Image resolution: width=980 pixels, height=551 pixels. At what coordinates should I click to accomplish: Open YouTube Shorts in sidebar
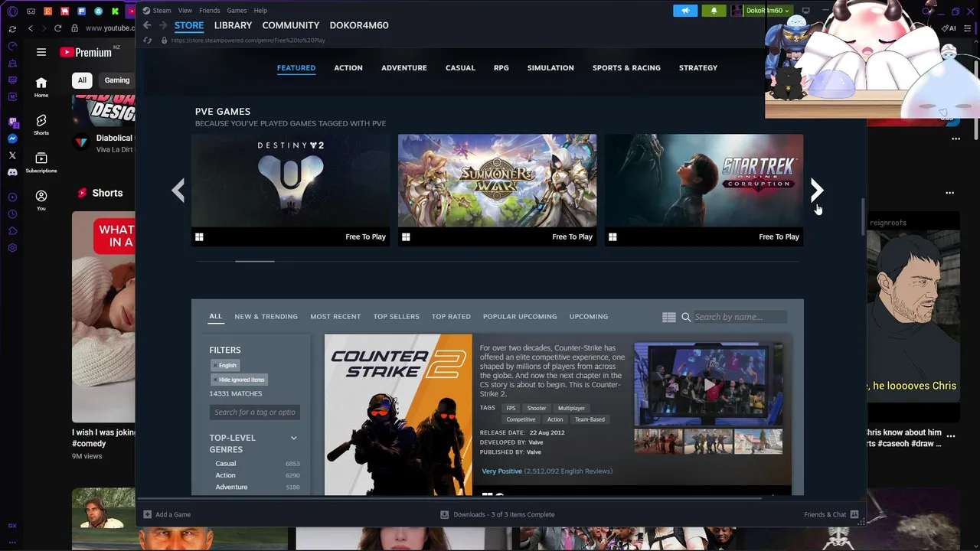coord(41,125)
